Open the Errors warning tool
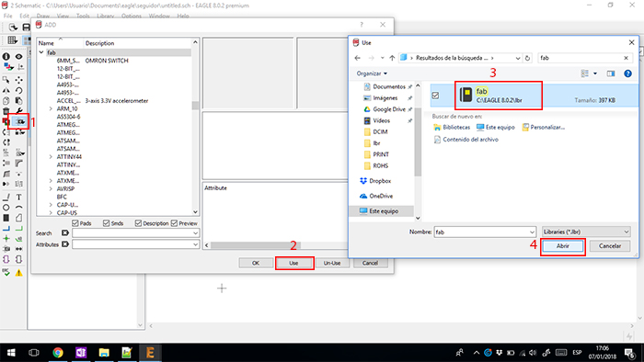Viewport: 644px width, 362px height. point(19,273)
